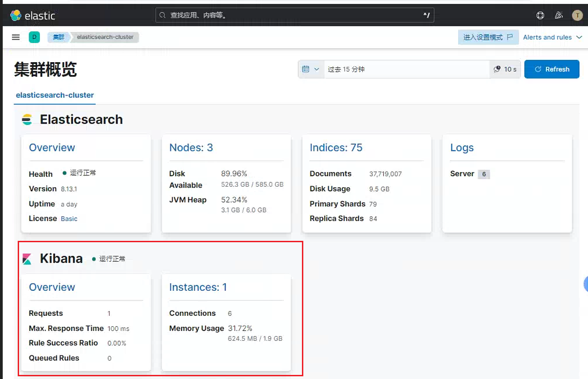Open the user avatar T menu

[x=577, y=15]
